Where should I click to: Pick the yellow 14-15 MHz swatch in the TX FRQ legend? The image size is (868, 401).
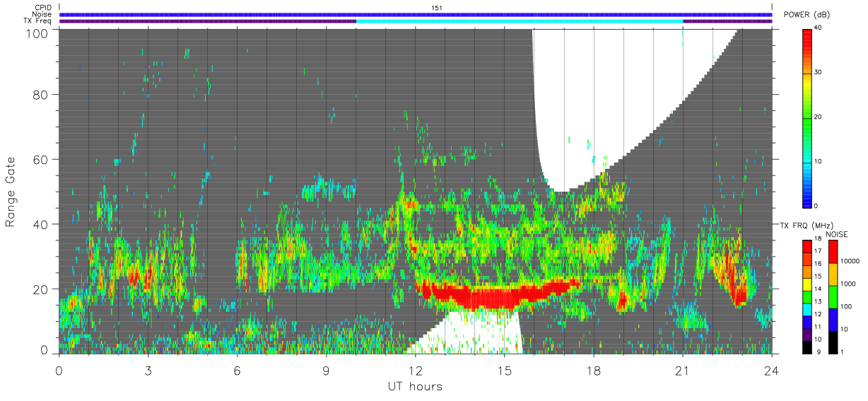tap(807, 284)
